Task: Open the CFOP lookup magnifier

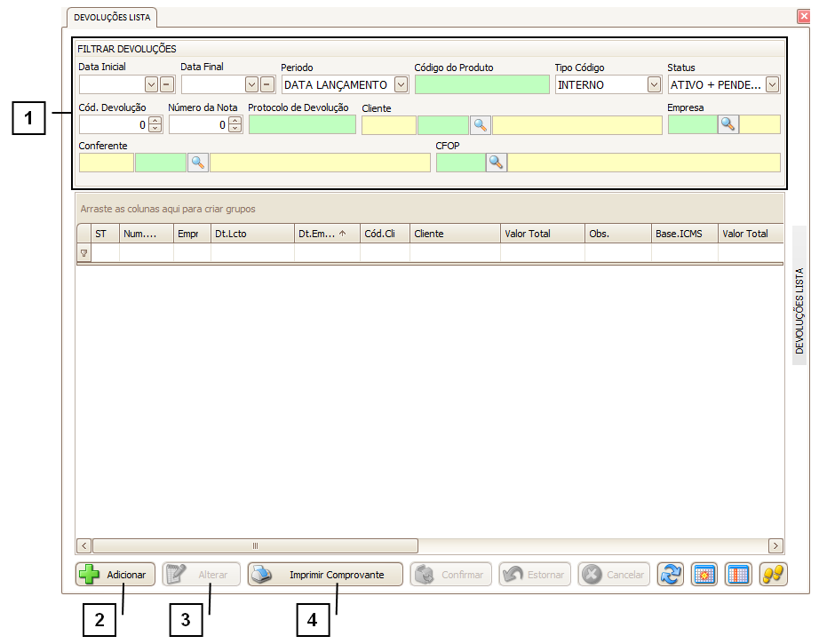Action: (496, 163)
